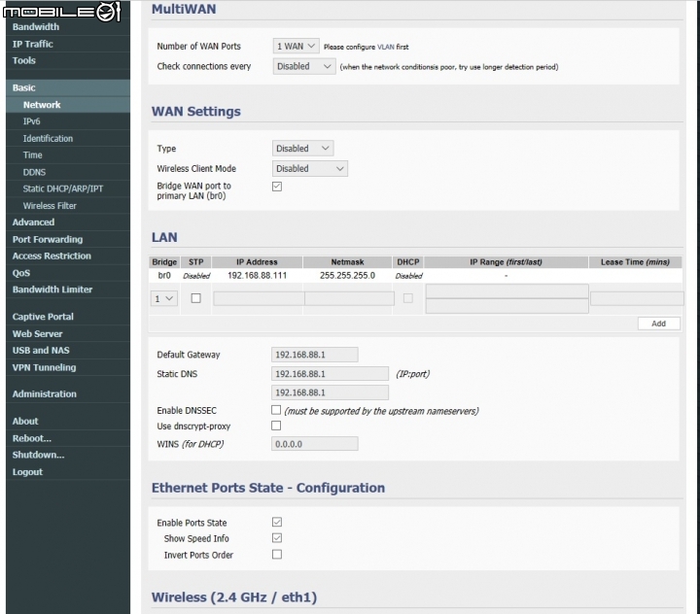
Task: Click the Mobile01 logo watermark
Action: (60, 12)
